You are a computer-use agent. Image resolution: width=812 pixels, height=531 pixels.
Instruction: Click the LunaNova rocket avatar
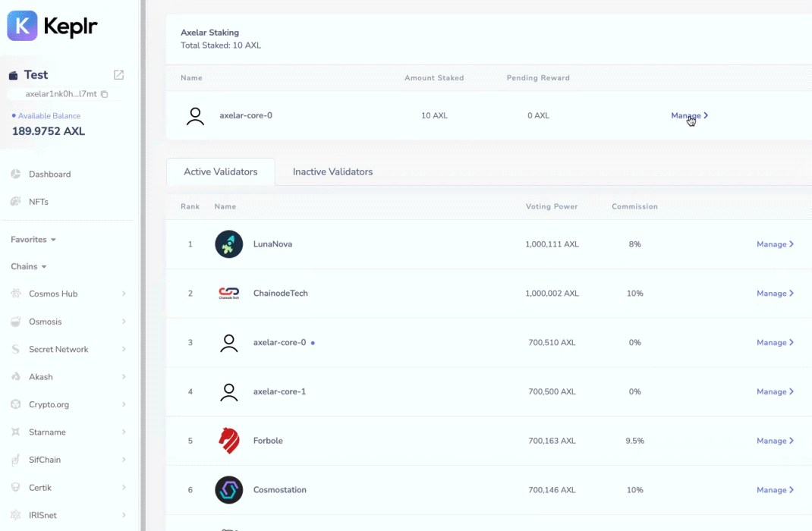[229, 244]
